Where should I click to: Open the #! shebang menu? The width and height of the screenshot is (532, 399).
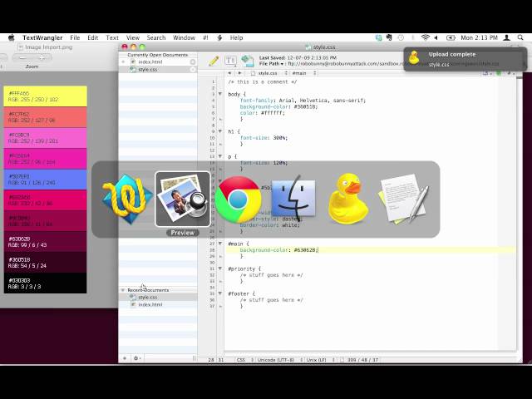205,37
